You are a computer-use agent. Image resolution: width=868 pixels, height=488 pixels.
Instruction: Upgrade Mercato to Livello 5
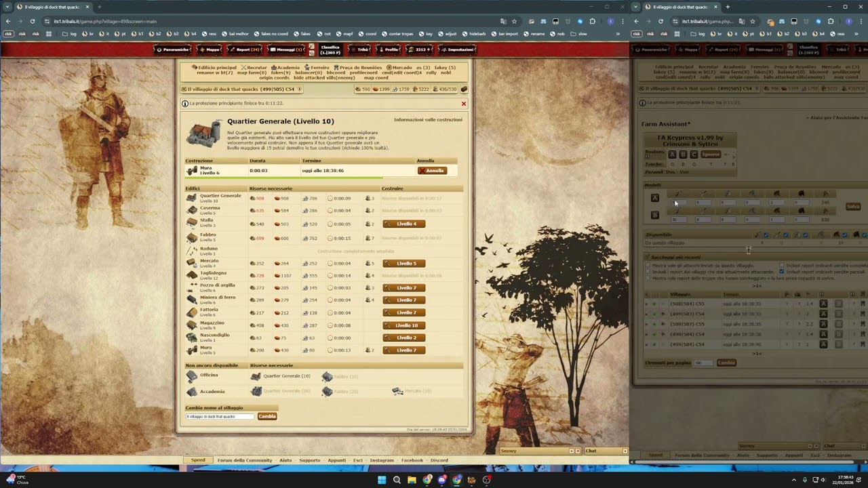(x=404, y=264)
